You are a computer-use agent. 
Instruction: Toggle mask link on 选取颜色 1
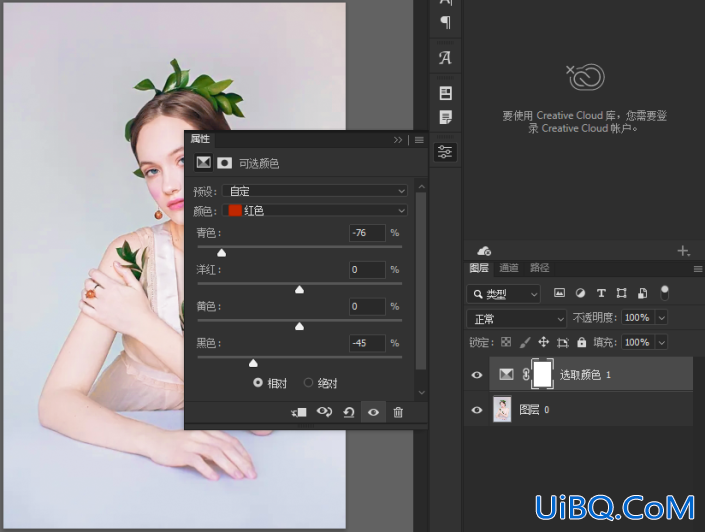click(x=526, y=374)
